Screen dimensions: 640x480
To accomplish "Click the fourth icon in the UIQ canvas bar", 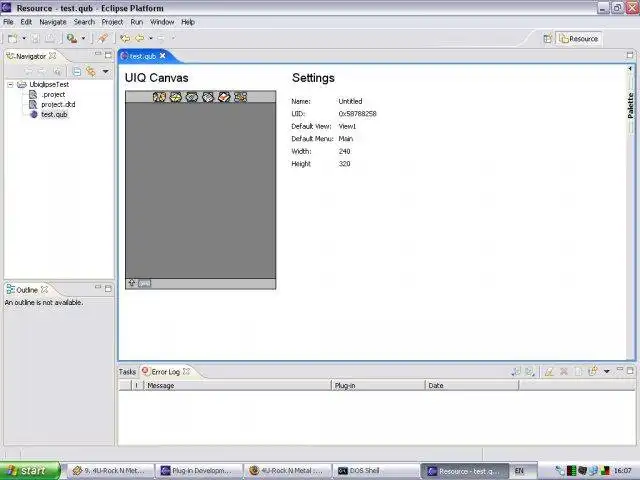I will coord(208,97).
